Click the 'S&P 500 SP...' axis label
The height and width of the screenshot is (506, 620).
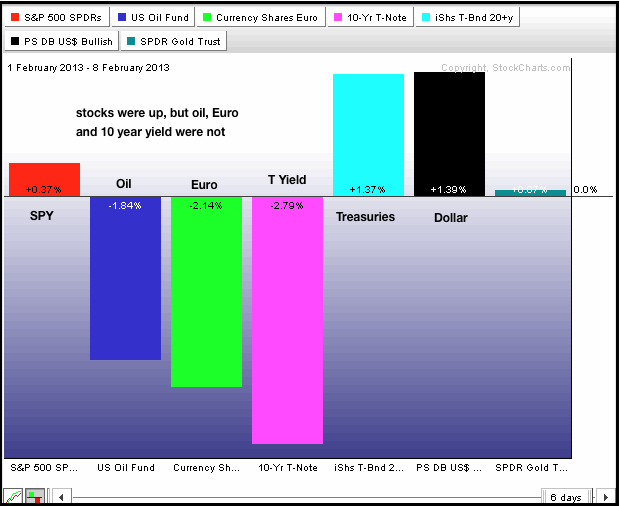[x=44, y=468]
